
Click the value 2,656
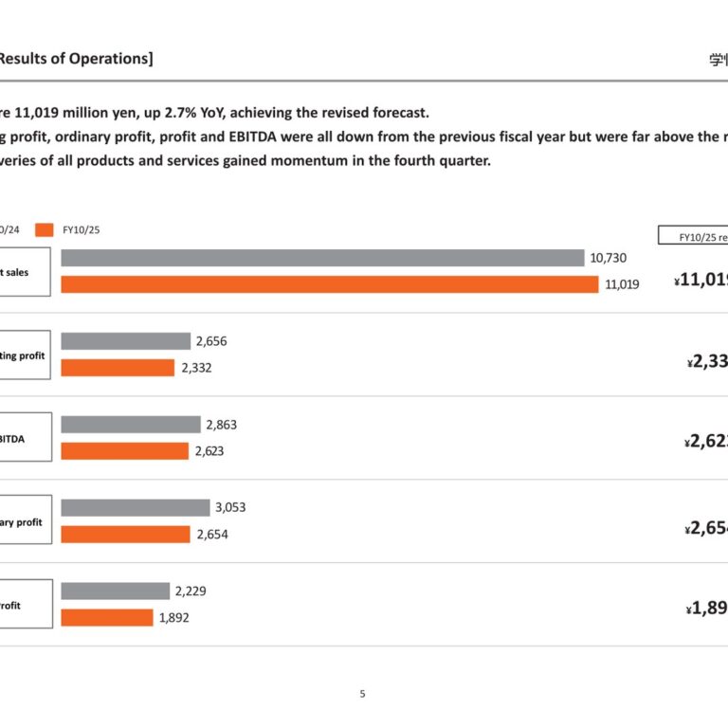(211, 341)
